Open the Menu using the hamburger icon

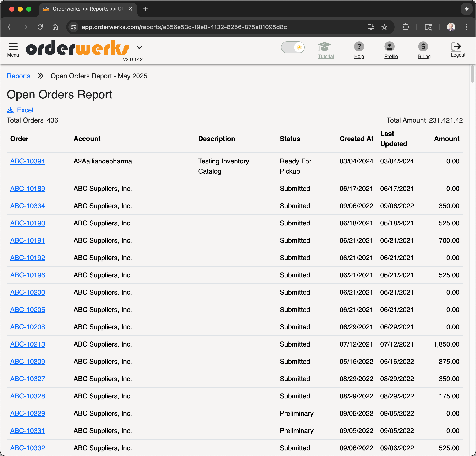click(x=13, y=47)
